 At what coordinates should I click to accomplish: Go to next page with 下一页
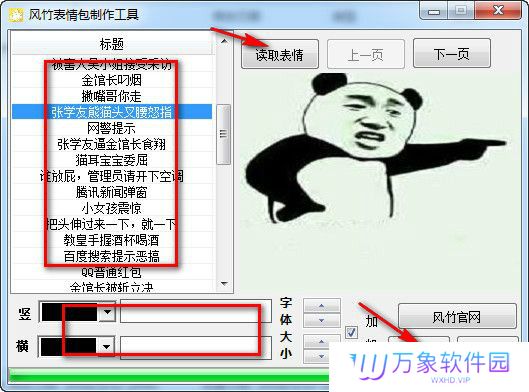(452, 53)
